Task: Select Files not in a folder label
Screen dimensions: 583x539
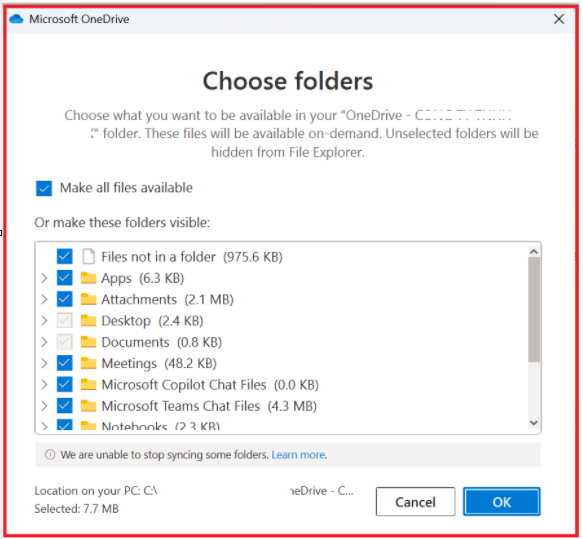Action: (192, 257)
